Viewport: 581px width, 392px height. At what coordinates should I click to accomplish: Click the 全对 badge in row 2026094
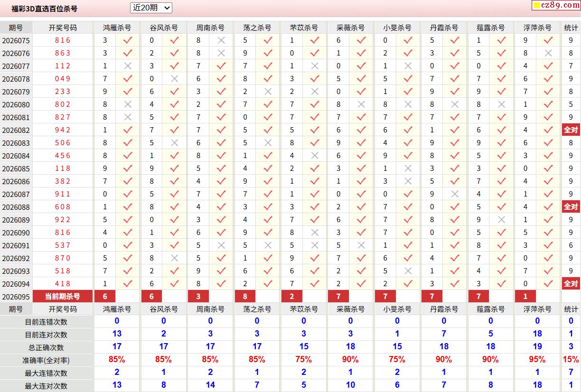pos(571,284)
